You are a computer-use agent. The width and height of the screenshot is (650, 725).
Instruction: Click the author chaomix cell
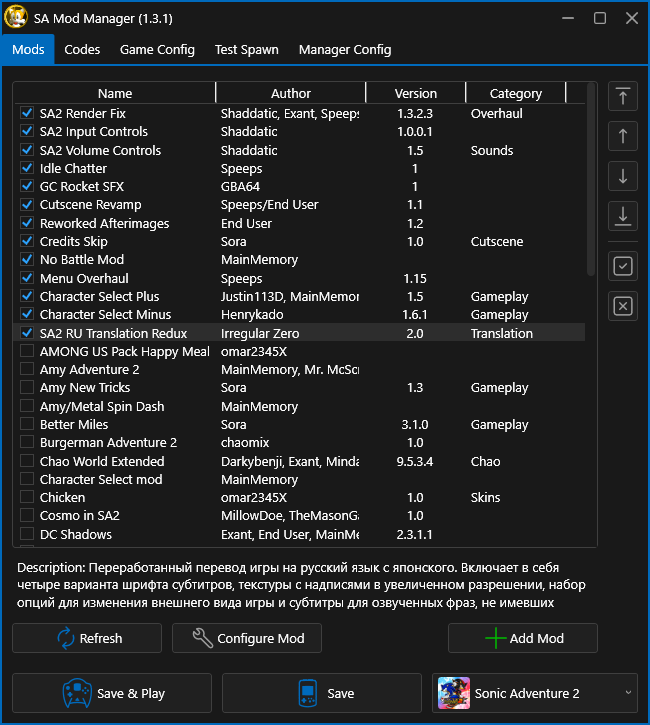(x=245, y=442)
